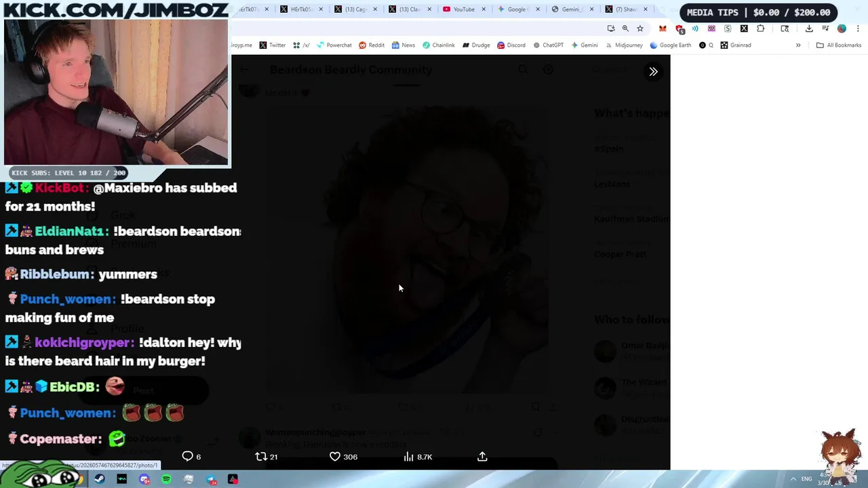Repost the photo with 21 reposts

pos(266,457)
